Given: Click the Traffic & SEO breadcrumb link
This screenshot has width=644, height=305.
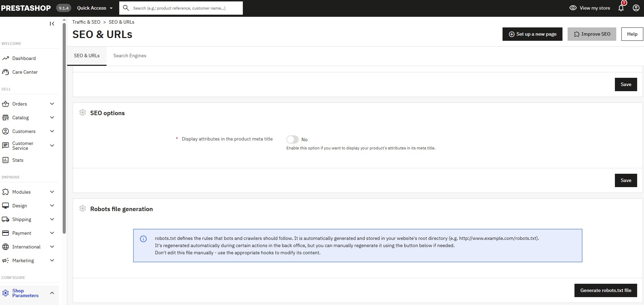Looking at the screenshot, I should coord(86,22).
